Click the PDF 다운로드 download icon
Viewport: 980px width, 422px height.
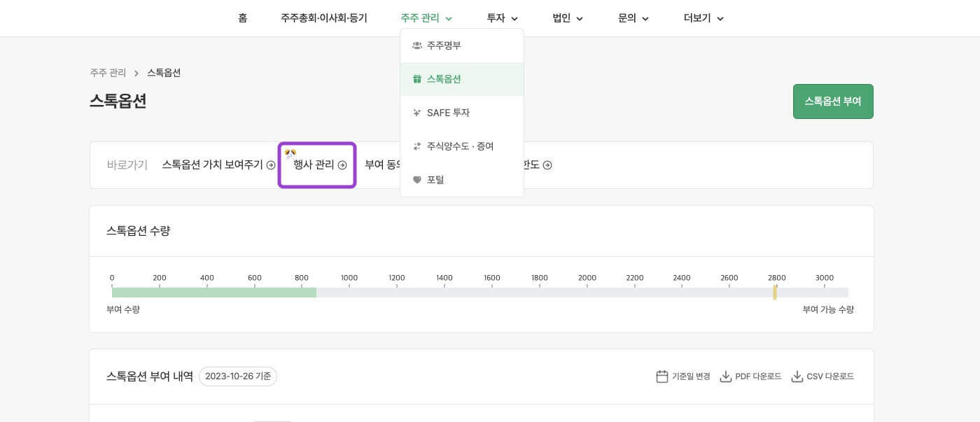(x=726, y=377)
